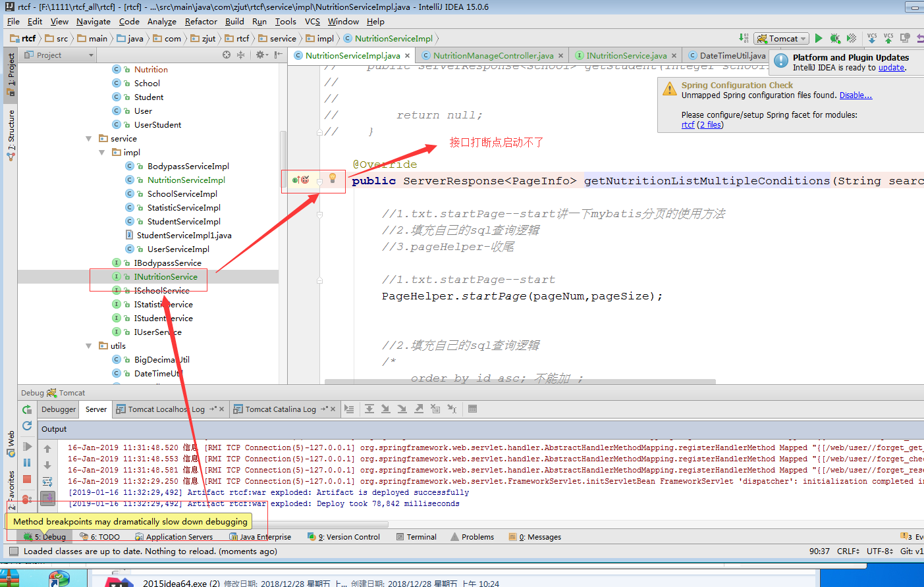The height and width of the screenshot is (587, 924).
Task: Click the CRLF line separator in the status bar
Action: tap(848, 551)
